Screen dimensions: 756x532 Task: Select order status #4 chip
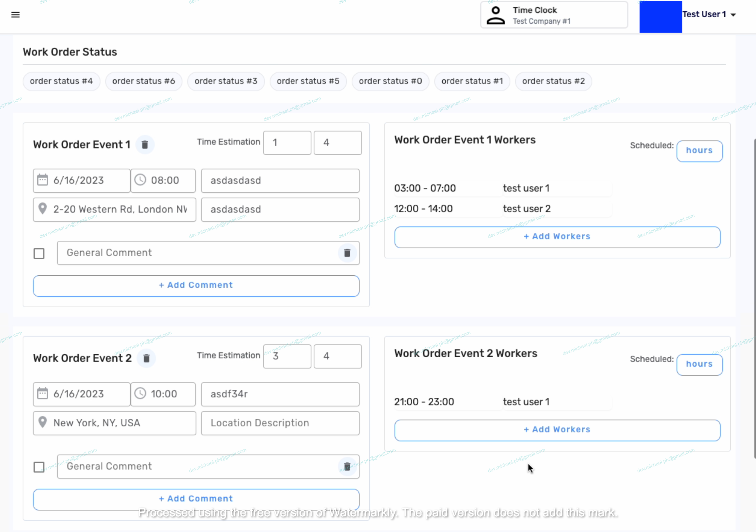pyautogui.click(x=61, y=81)
